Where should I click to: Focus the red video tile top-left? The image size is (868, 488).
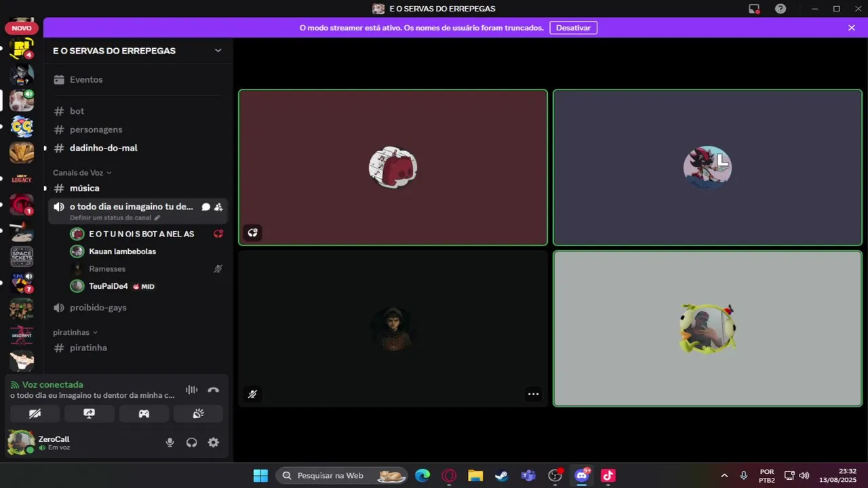[393, 167]
